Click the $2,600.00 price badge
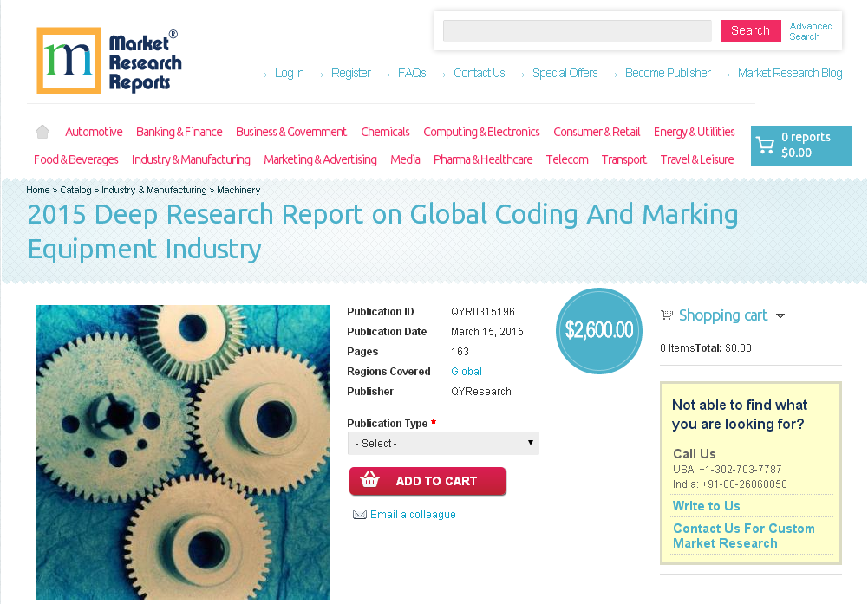The width and height of the screenshot is (868, 604). click(x=599, y=331)
